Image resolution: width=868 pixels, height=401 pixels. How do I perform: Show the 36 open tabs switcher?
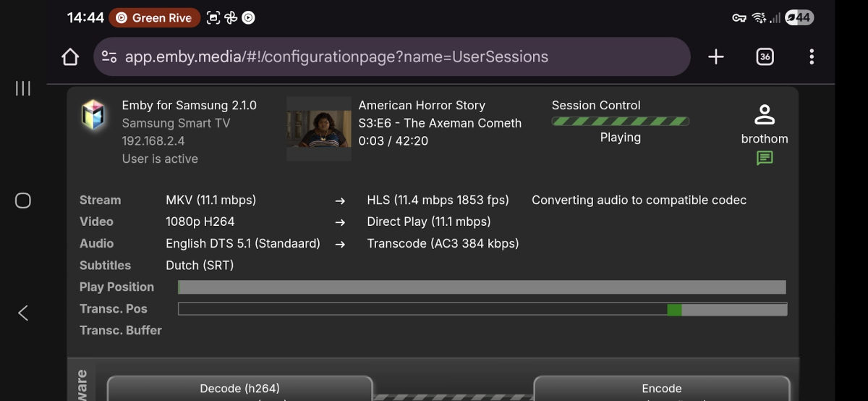[765, 56]
